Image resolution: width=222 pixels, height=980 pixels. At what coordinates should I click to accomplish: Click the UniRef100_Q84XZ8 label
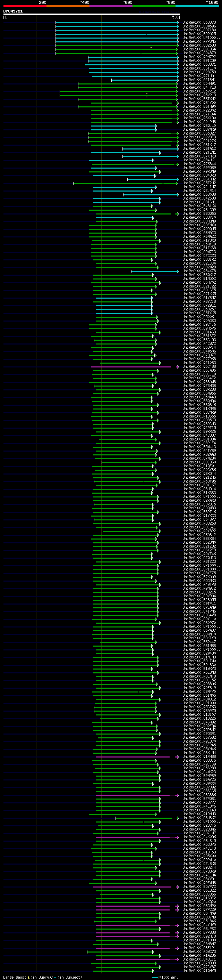[199, 271]
